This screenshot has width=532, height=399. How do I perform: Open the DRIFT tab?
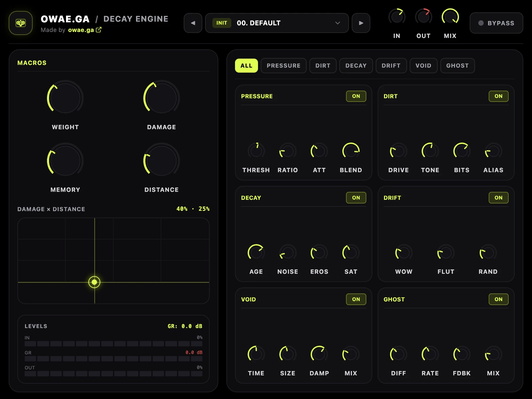tap(391, 66)
